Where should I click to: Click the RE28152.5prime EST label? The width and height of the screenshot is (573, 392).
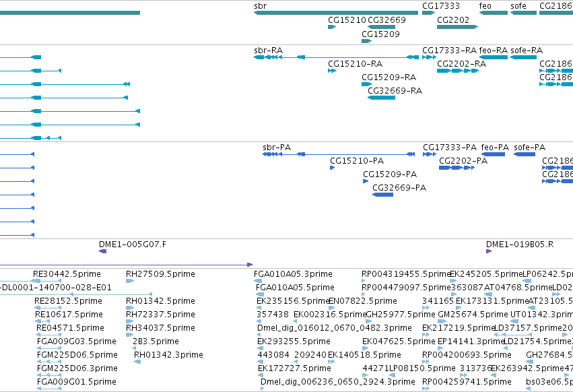(68, 301)
